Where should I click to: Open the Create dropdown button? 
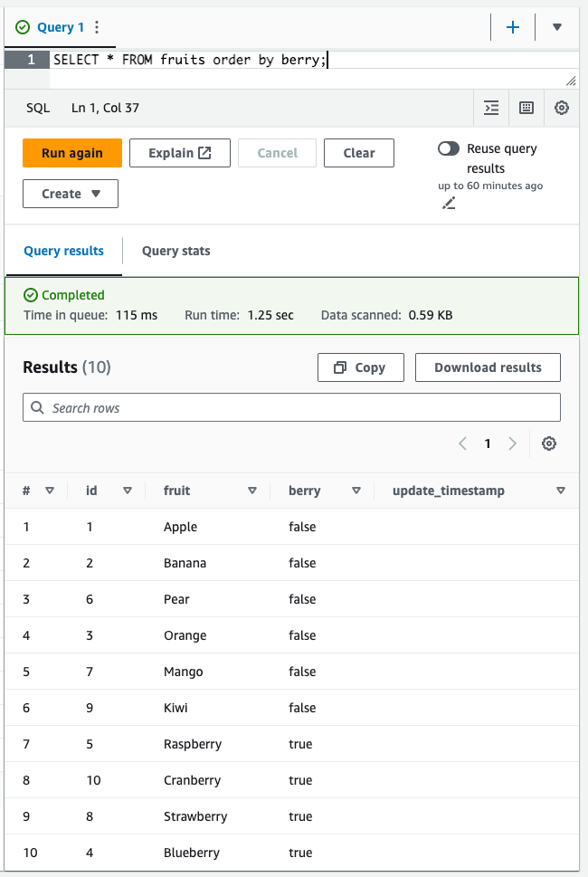71,194
